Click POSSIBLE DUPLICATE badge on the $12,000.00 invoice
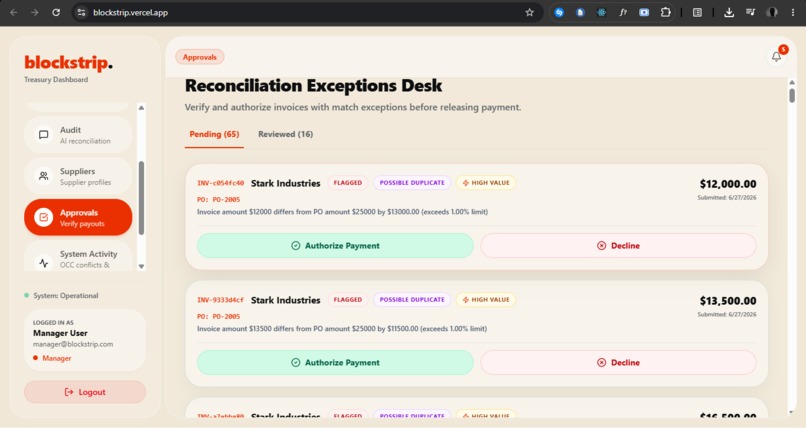 click(412, 183)
